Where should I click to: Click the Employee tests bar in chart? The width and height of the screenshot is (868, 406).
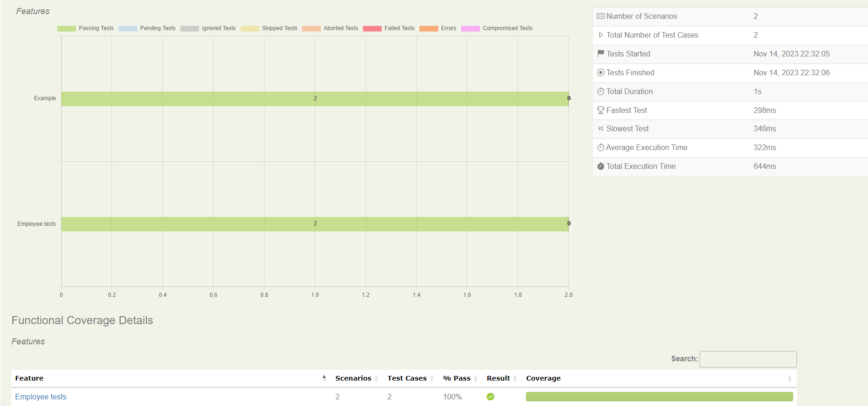[315, 224]
